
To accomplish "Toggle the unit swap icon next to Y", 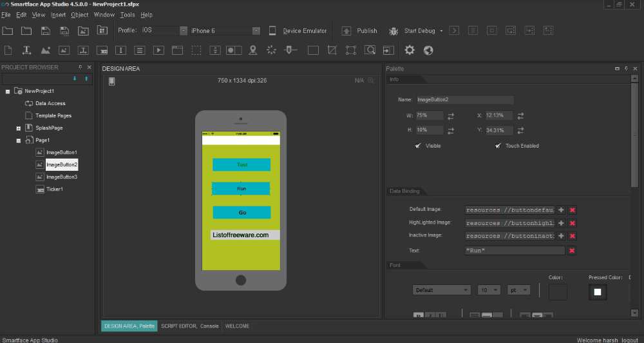I will pyautogui.click(x=520, y=131).
